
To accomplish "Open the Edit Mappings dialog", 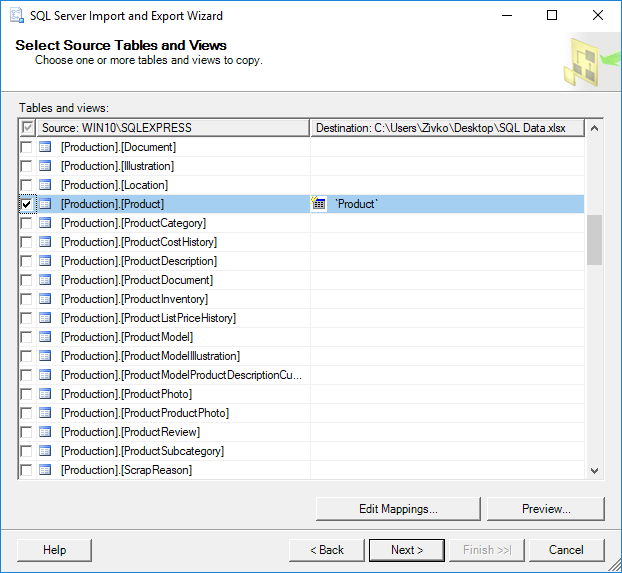I will coord(398,509).
